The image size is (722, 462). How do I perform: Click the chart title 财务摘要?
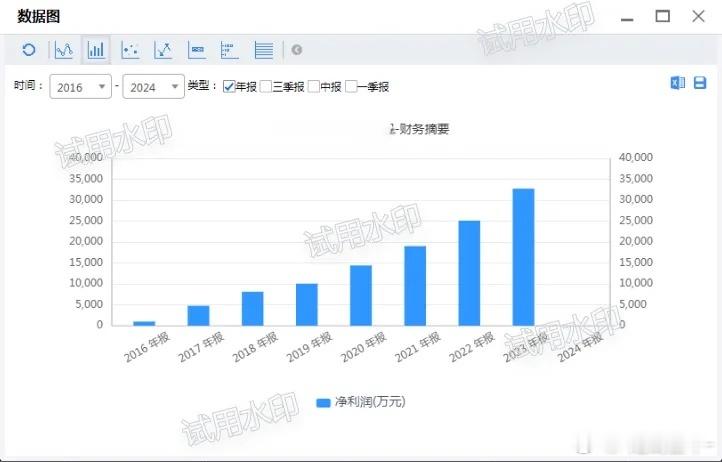point(424,129)
